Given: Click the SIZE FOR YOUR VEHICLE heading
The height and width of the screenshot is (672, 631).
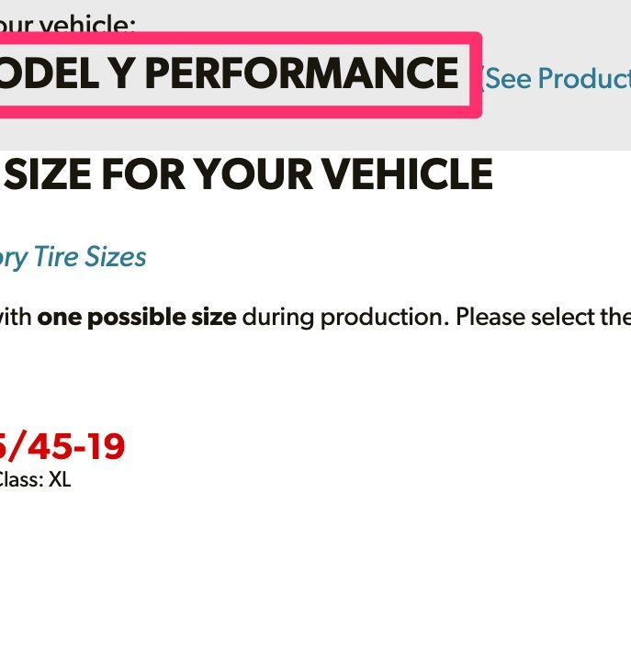Looking at the screenshot, I should point(248,174).
